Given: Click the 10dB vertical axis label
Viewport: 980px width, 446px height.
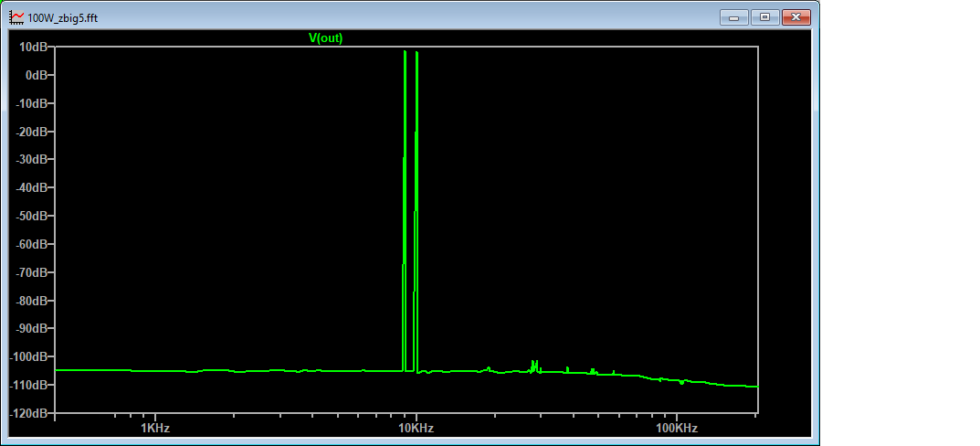Looking at the screenshot, I should click(x=34, y=47).
